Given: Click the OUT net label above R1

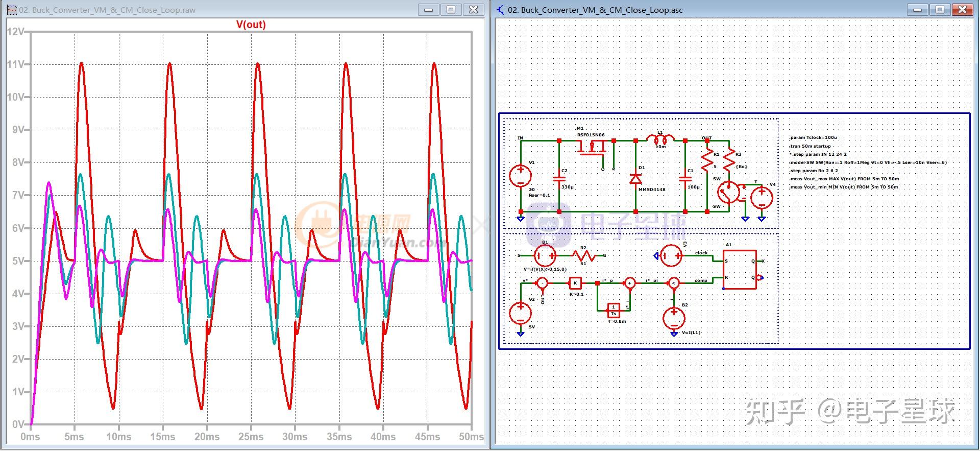Looking at the screenshot, I should click(x=706, y=138).
